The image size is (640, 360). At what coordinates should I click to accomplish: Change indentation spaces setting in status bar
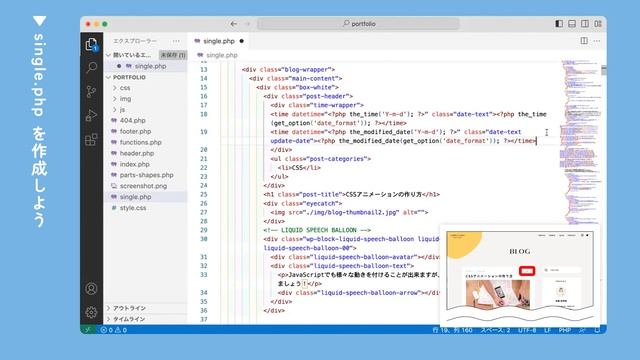pos(495,330)
